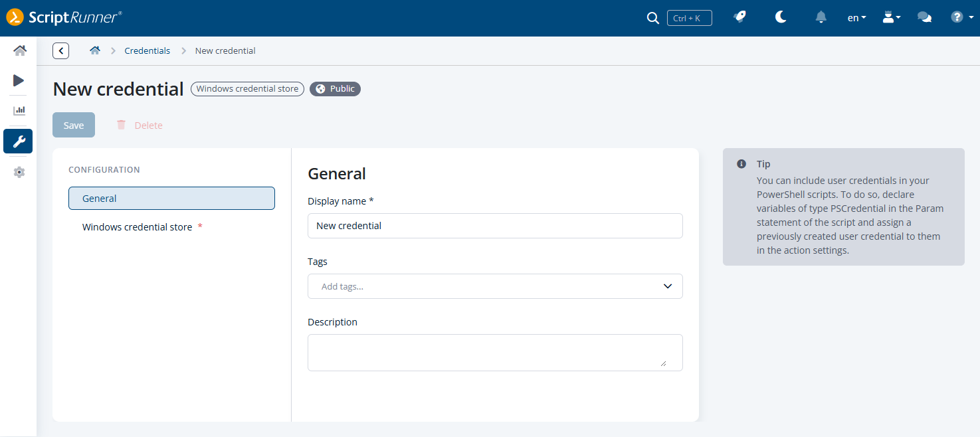Click the breadcrumb home icon

[95, 50]
